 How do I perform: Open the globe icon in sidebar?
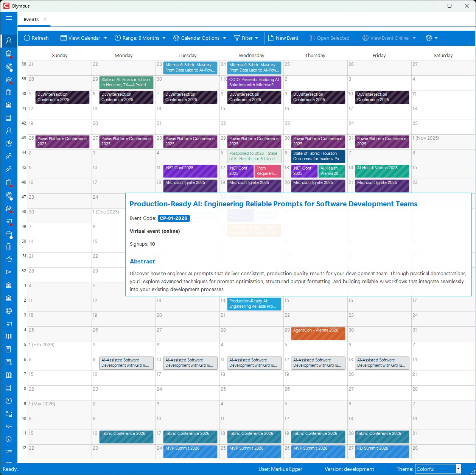[9, 311]
